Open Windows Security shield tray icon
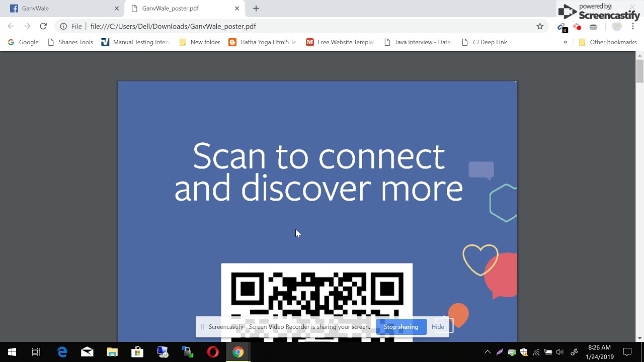 tap(524, 352)
